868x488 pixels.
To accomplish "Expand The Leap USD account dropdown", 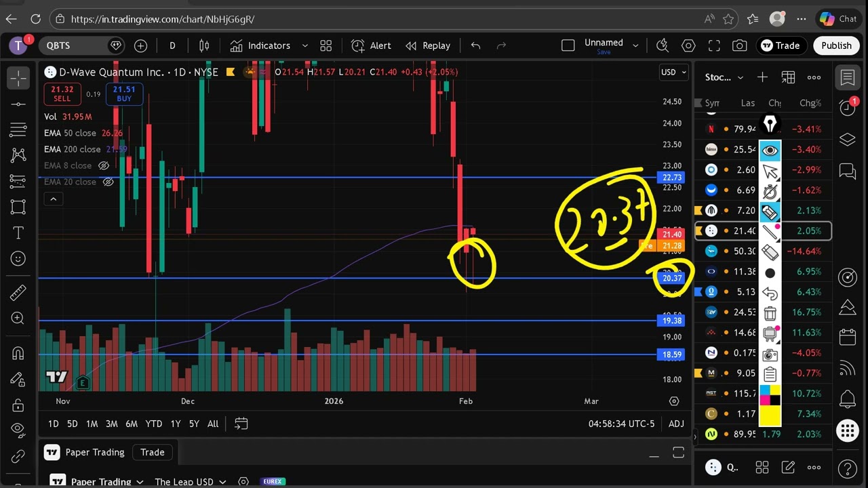I will point(191,482).
